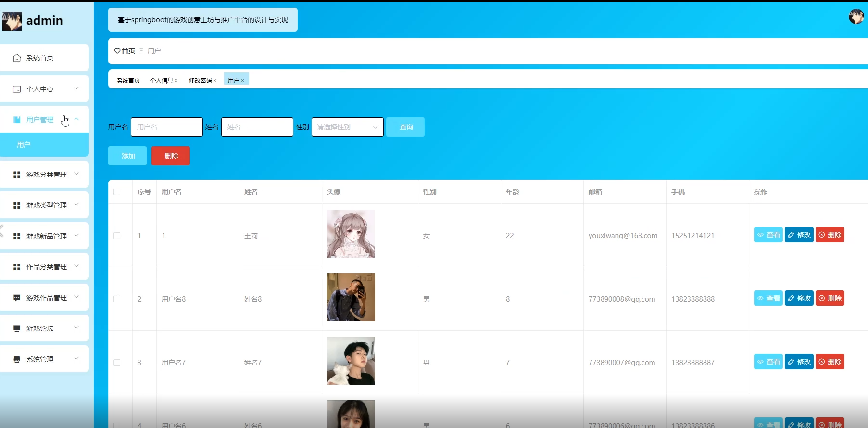
Task: Click the admin avatar in the sidebar header
Action: 12,21
